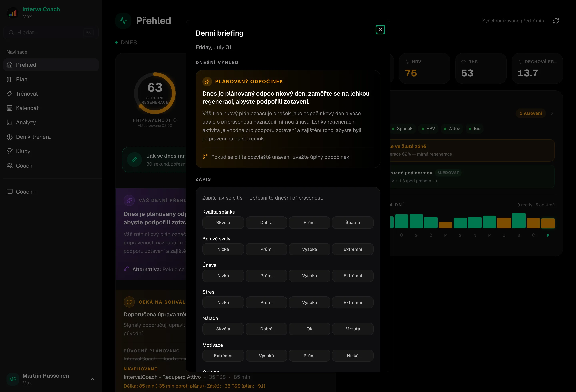Click the HRV pulse icon
Viewport: 576px width, 392px height.
pos(407,62)
